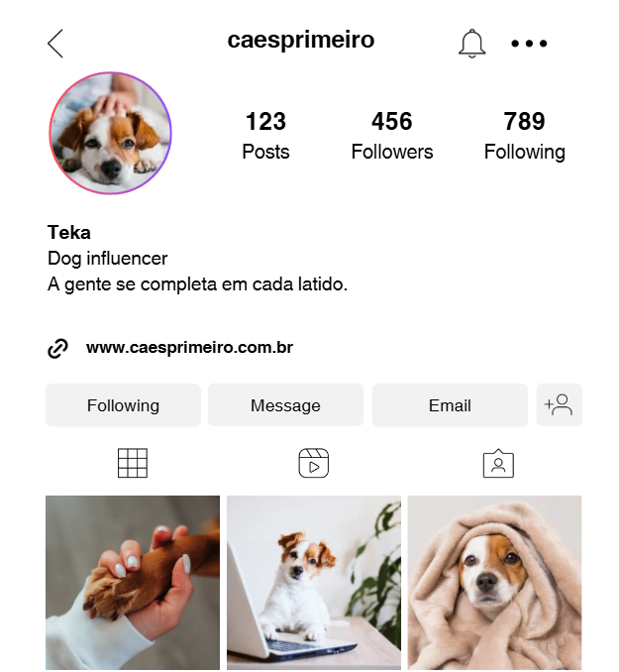This screenshot has height=672, width=619.
Task: Open the three-dot options menu
Action: [x=529, y=44]
